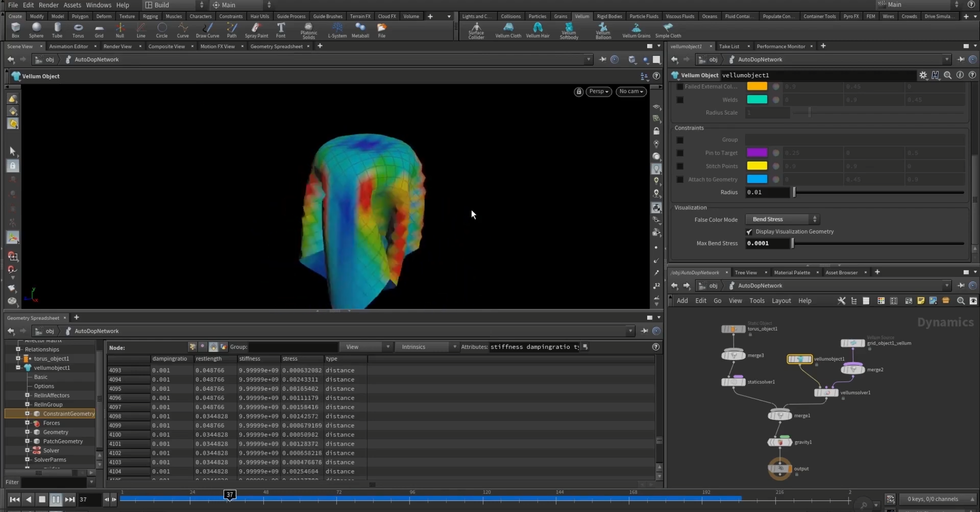Click the Vellum Balloon shelf tool
This screenshot has width=980, height=512.
click(x=603, y=30)
